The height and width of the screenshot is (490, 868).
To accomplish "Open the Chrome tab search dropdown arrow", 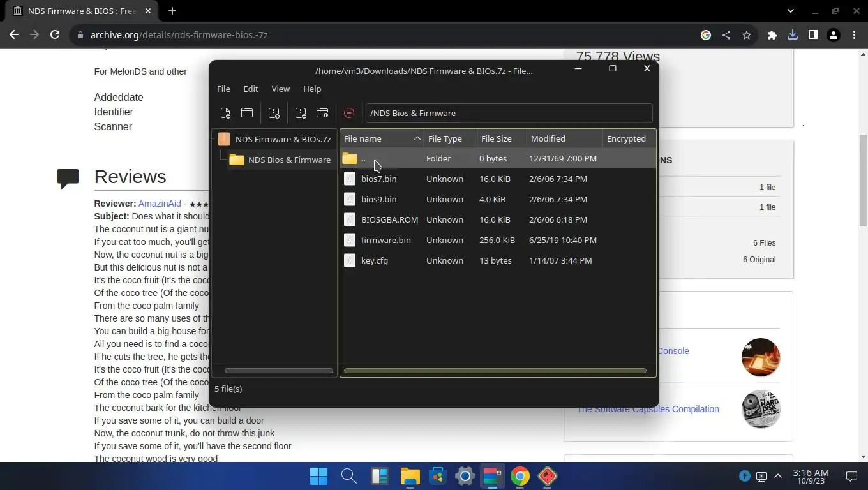I will click(791, 11).
